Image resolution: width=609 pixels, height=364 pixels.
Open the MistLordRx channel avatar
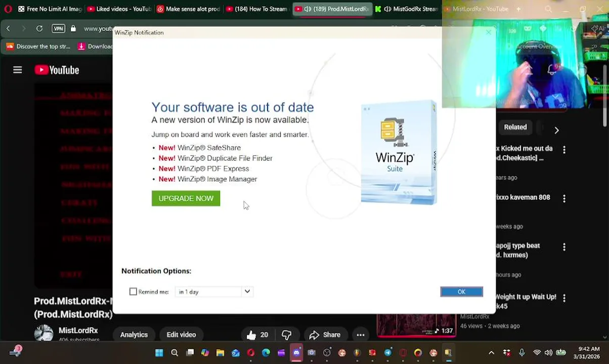(43, 334)
